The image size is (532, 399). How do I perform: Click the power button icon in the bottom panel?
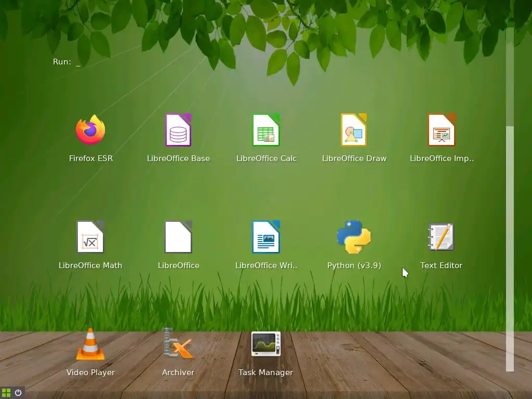pyautogui.click(x=18, y=393)
